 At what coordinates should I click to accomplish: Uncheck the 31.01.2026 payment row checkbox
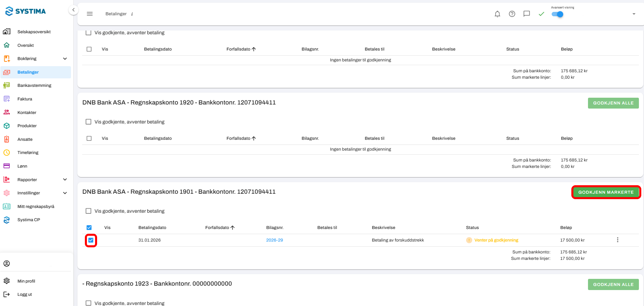[x=91, y=240]
